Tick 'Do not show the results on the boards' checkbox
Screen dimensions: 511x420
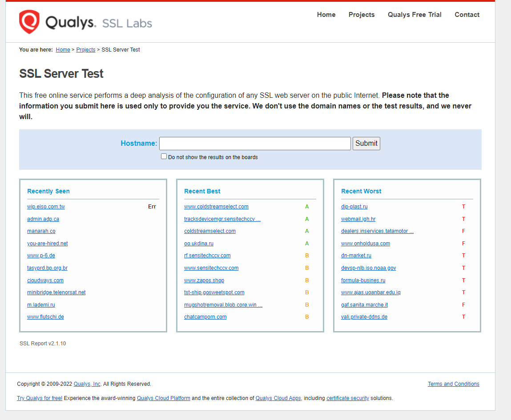tap(164, 156)
